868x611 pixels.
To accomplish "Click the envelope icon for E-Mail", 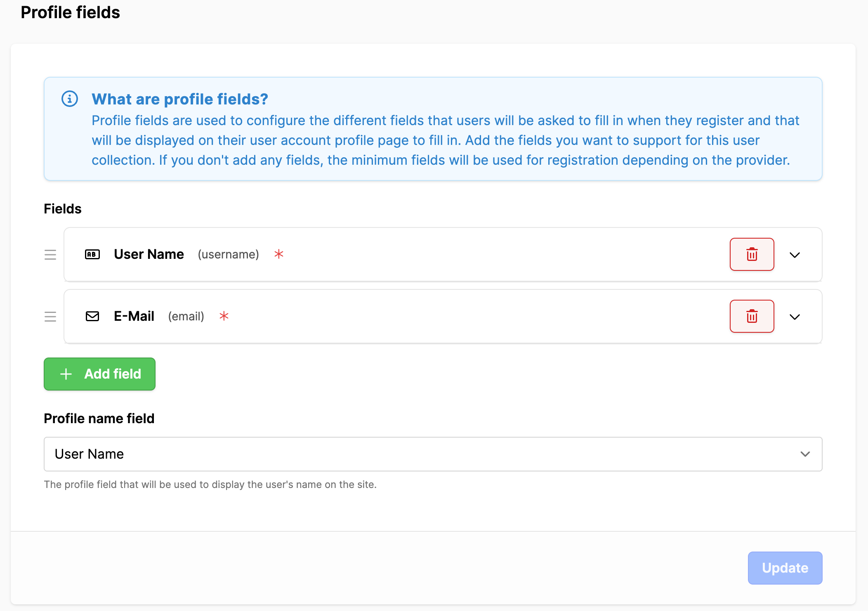I will 92,316.
